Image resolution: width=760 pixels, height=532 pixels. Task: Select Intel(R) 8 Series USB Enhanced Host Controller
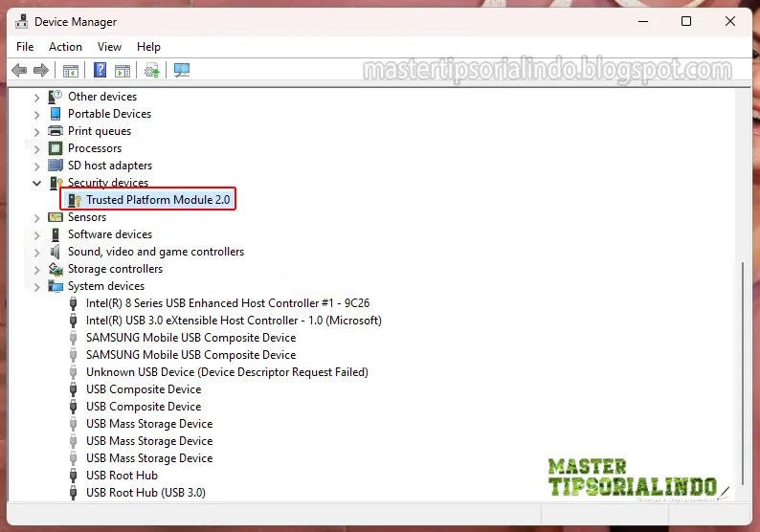tap(228, 303)
